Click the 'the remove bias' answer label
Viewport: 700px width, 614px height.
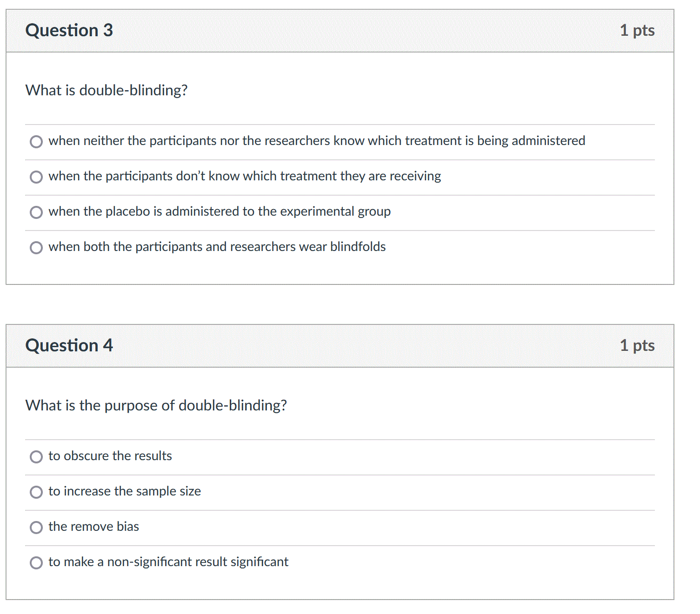93,527
